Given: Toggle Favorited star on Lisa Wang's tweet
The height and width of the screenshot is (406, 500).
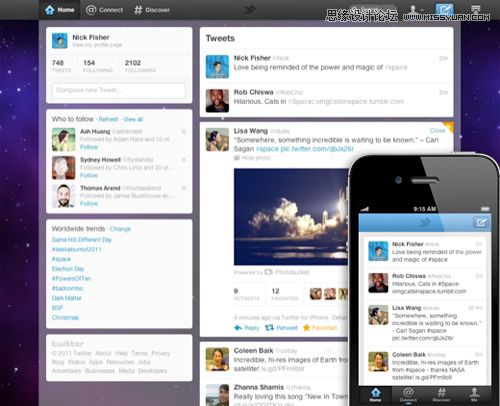Looking at the screenshot, I should pyautogui.click(x=320, y=328).
